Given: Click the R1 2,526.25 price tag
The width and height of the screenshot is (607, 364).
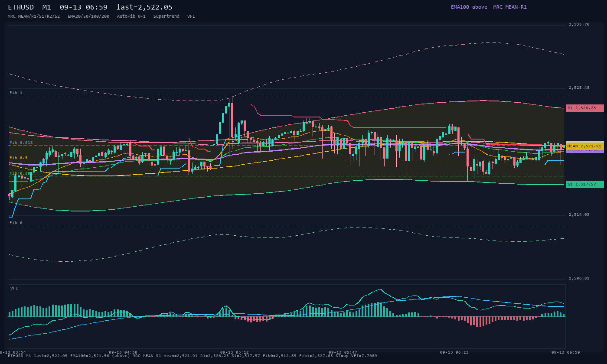Looking at the screenshot, I should (x=585, y=108).
